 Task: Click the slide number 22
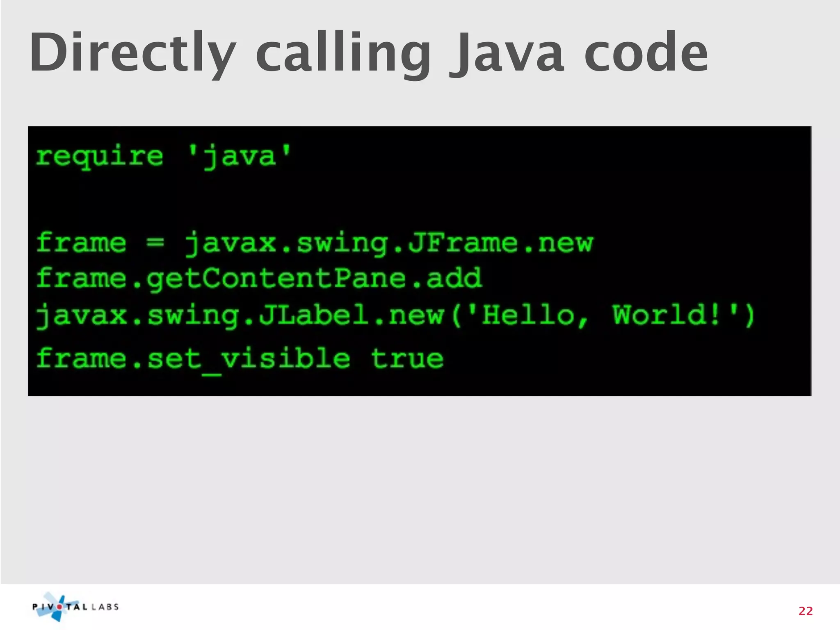tap(806, 611)
